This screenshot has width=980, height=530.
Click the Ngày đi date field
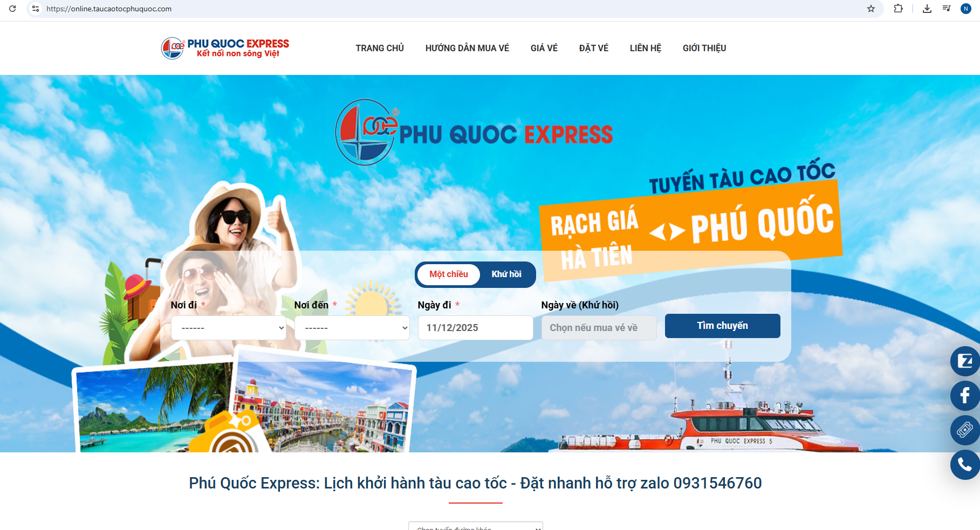[476, 328]
